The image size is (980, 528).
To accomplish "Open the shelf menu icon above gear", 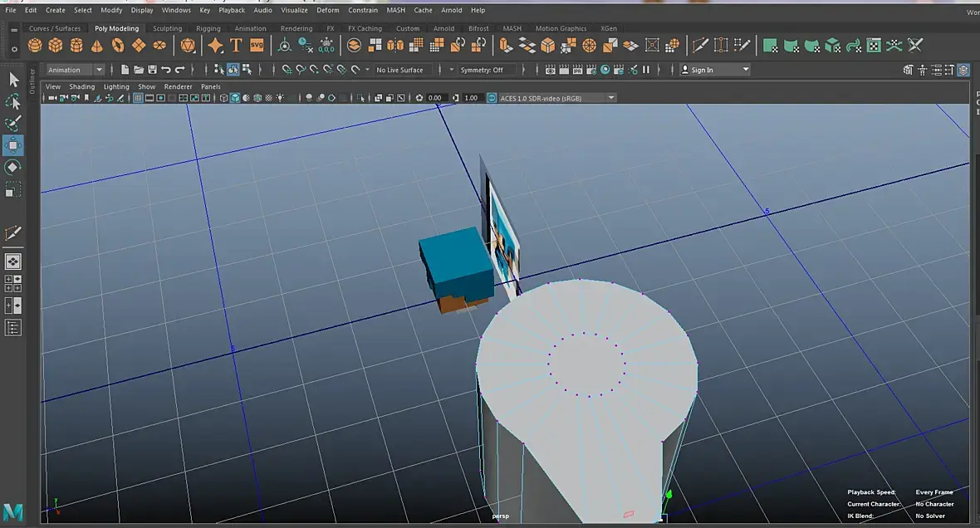I will click(14, 30).
